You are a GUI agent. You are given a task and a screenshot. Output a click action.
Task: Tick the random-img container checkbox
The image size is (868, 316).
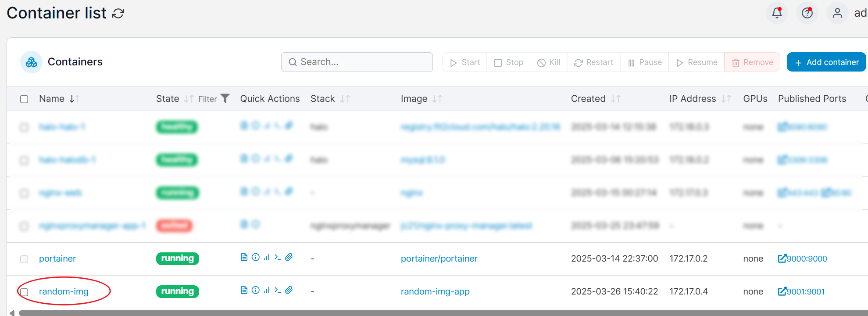tap(24, 292)
